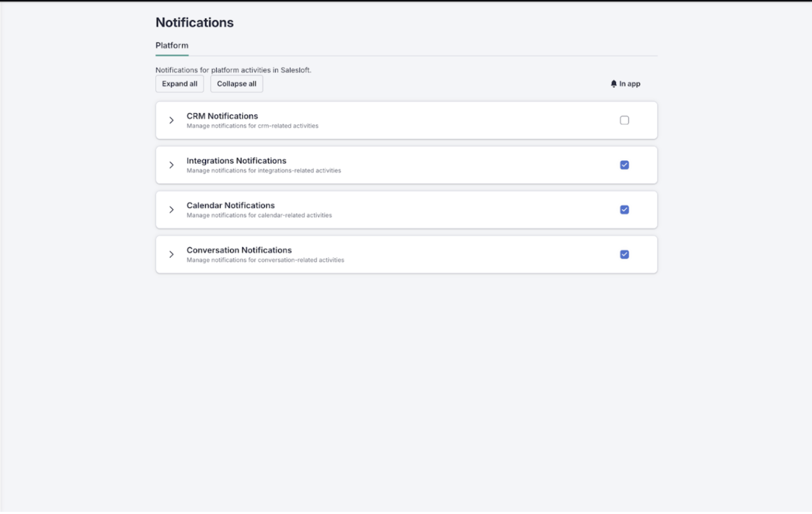Uncheck the Integrations Notifications in-app checkbox
Image resolution: width=812 pixels, height=514 pixels.
[624, 165]
